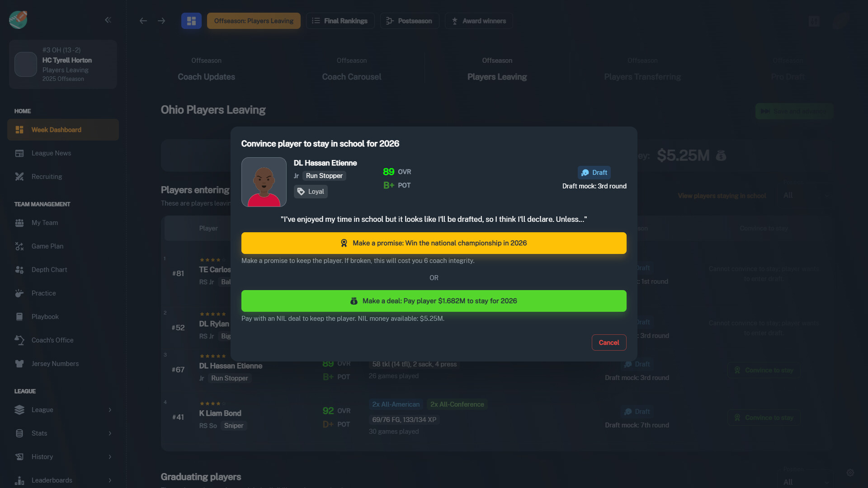Click Hassan Etienne's avatar portrait
The height and width of the screenshot is (488, 868).
click(264, 182)
